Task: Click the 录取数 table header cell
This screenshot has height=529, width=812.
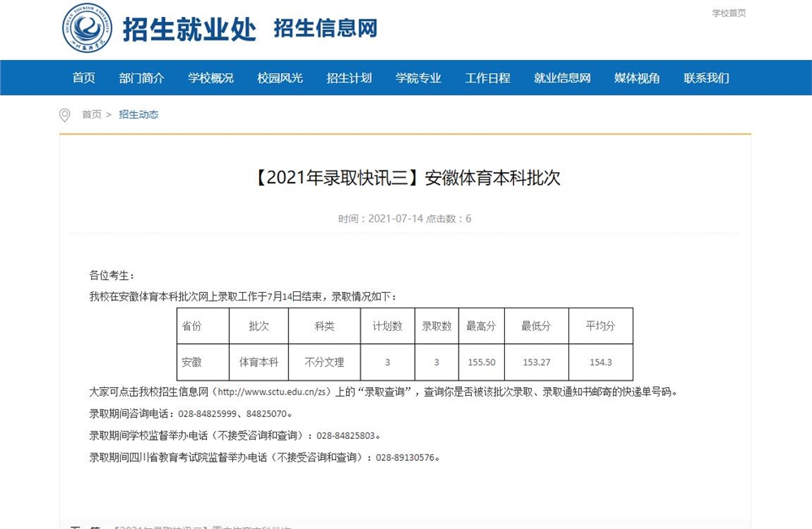Action: pyautogui.click(x=437, y=326)
